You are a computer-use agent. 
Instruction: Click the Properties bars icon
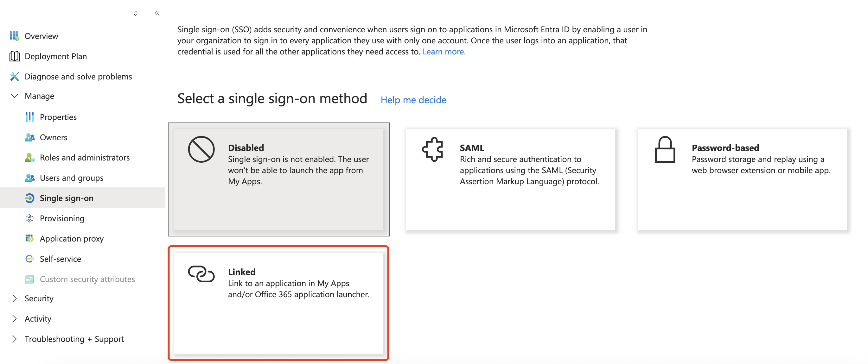click(x=30, y=117)
